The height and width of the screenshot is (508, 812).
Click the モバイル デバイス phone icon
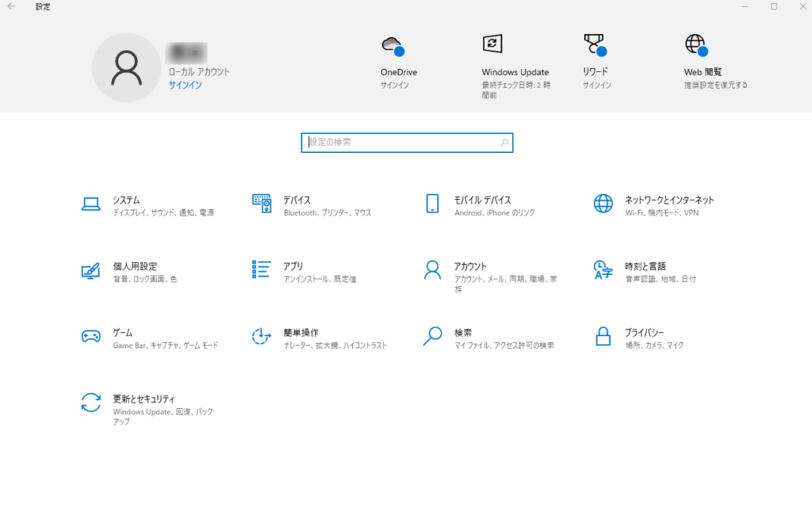(x=432, y=204)
